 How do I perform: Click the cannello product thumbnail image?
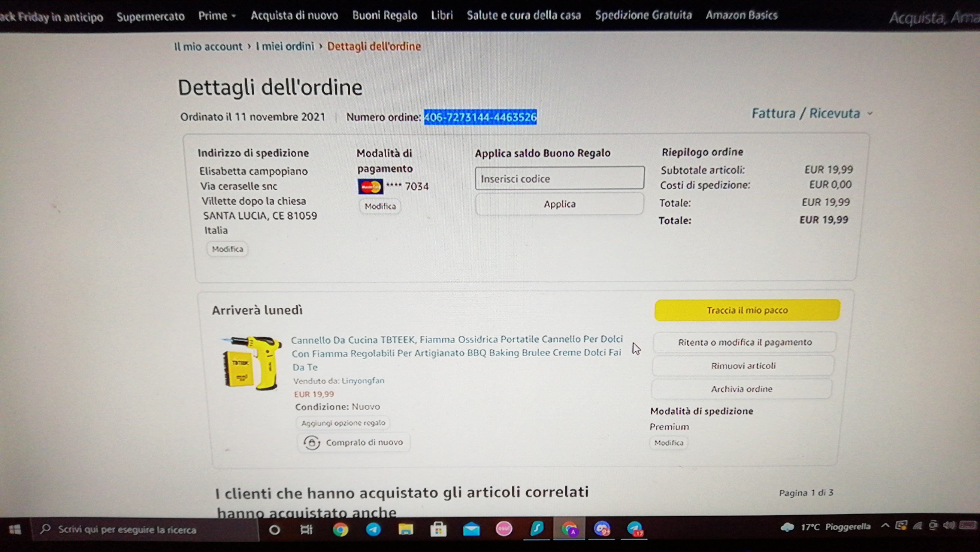(x=252, y=363)
